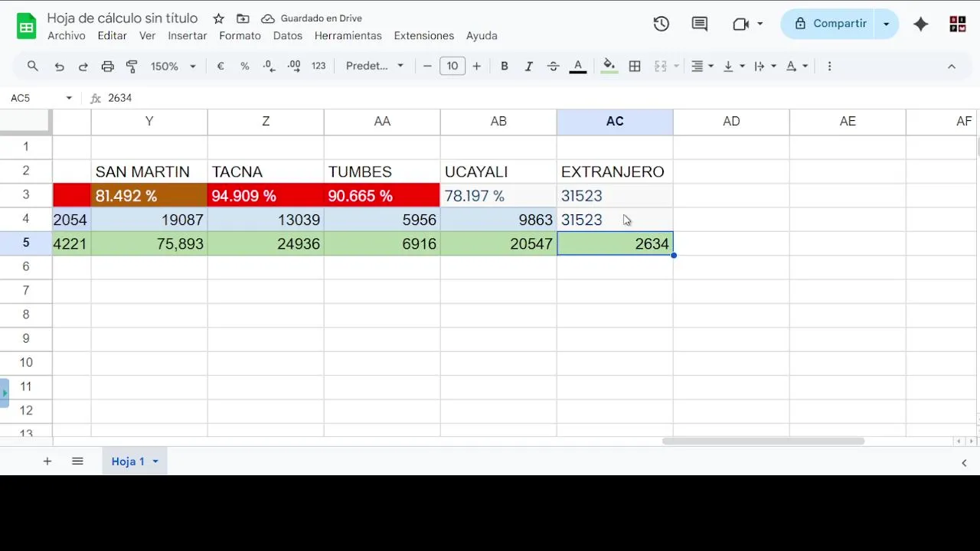Open version history clock icon

[661, 24]
